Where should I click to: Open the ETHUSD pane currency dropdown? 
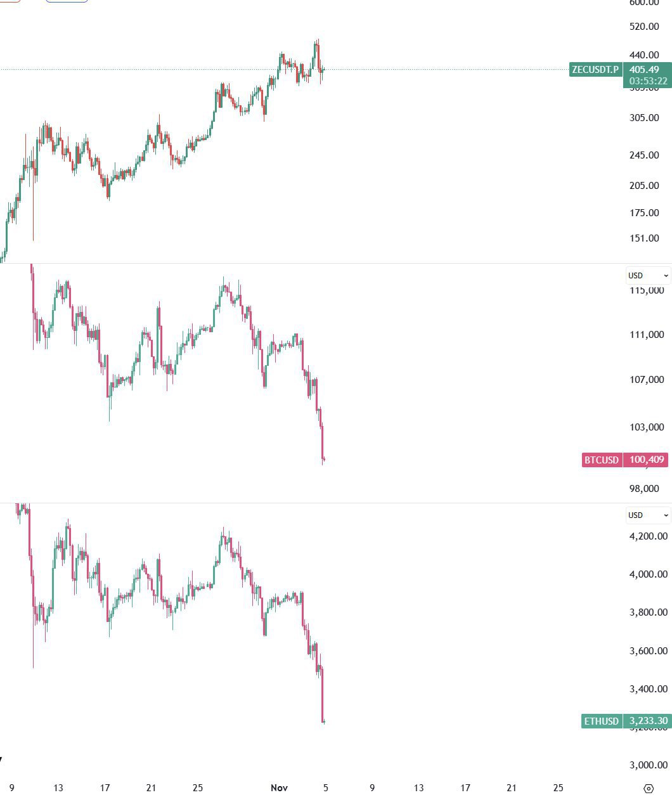648,515
